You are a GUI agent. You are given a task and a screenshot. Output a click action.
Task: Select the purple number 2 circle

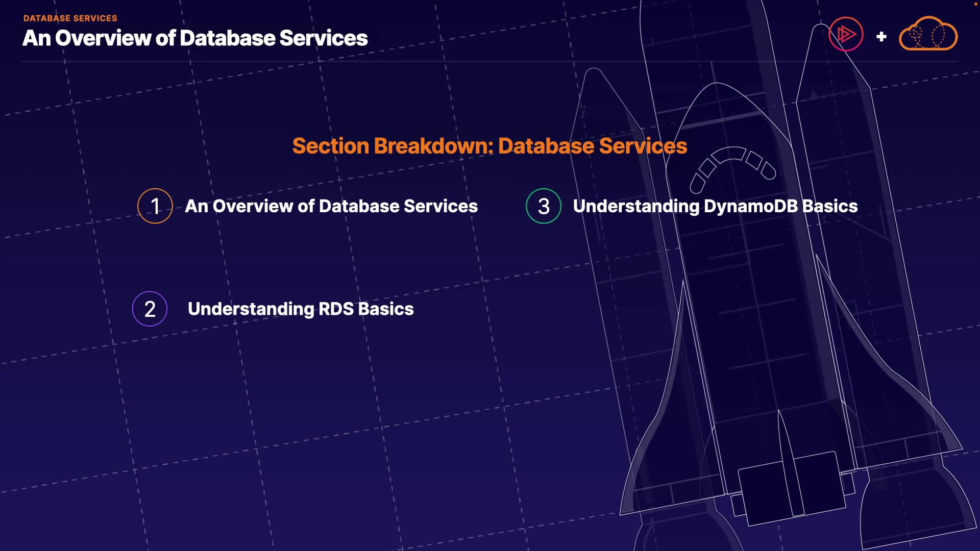coord(150,309)
